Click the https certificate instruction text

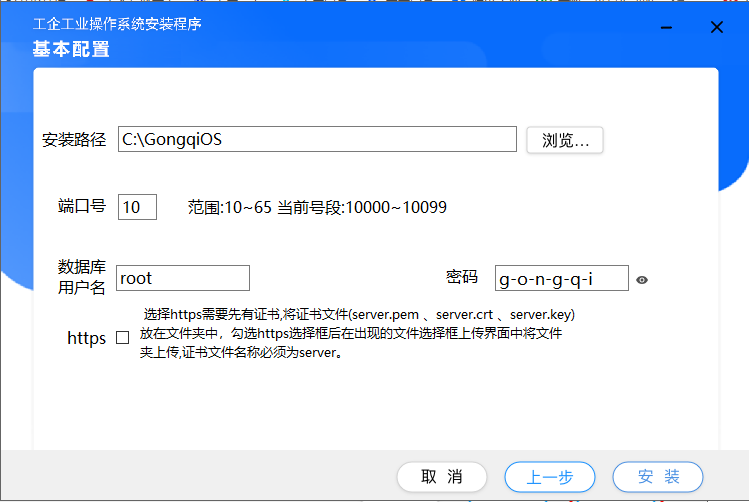point(357,333)
